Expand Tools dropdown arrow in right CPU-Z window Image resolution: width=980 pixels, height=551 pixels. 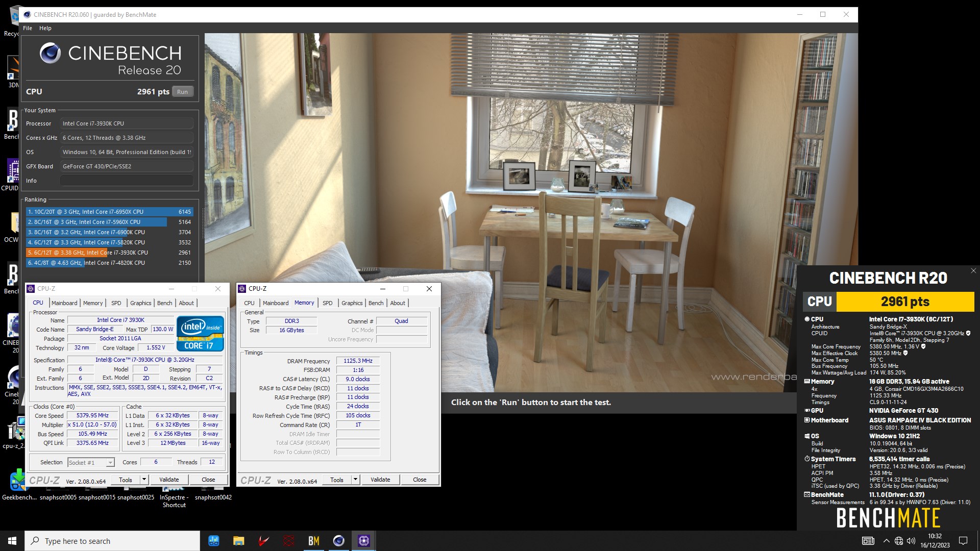pos(356,480)
